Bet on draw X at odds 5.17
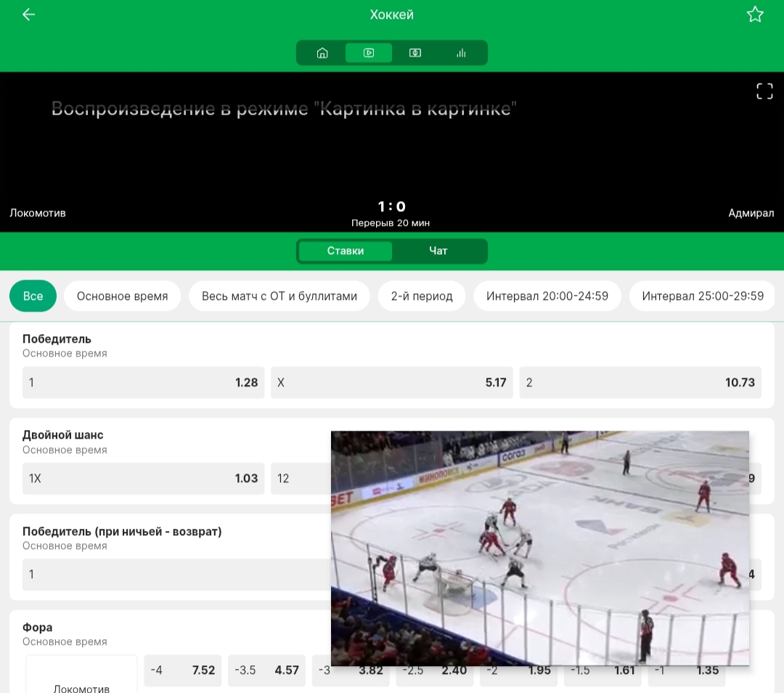 392,382
